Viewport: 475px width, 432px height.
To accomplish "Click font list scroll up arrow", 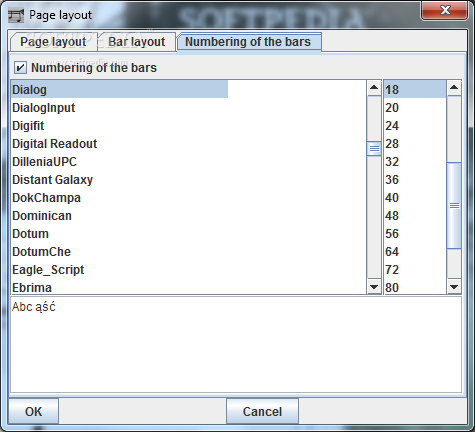I will (374, 88).
